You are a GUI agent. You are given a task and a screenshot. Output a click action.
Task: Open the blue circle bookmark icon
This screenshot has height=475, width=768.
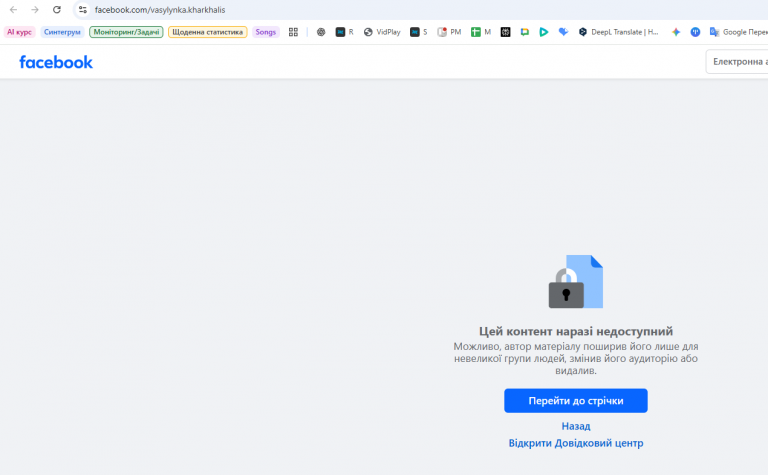pos(695,32)
